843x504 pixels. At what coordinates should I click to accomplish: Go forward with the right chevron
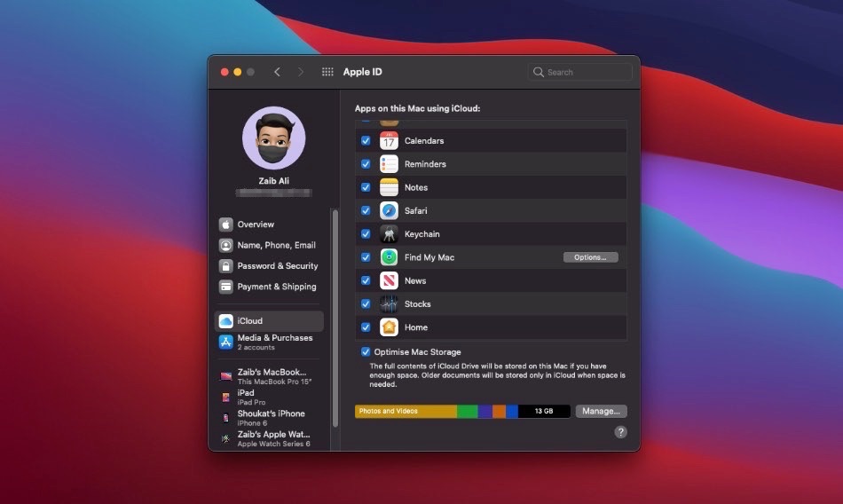[x=301, y=72]
